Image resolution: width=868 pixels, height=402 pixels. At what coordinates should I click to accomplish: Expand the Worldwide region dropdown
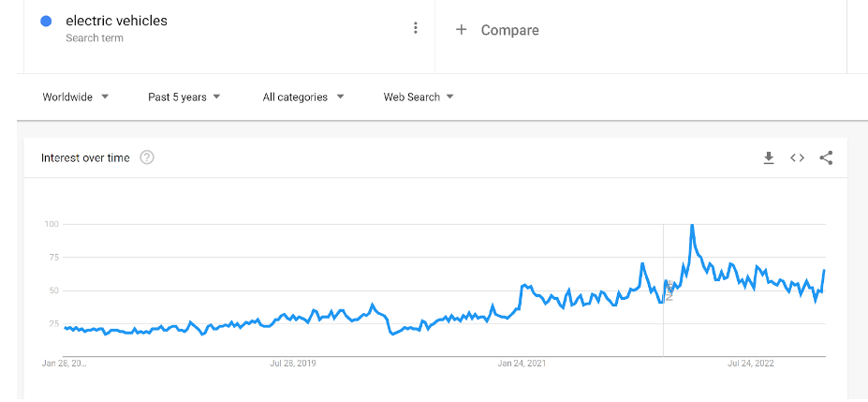(76, 97)
